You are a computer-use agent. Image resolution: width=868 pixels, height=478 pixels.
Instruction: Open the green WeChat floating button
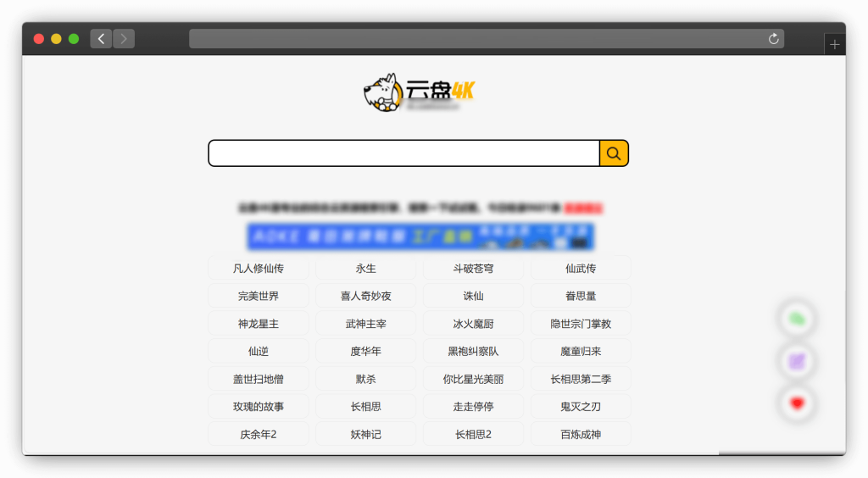pyautogui.click(x=797, y=320)
